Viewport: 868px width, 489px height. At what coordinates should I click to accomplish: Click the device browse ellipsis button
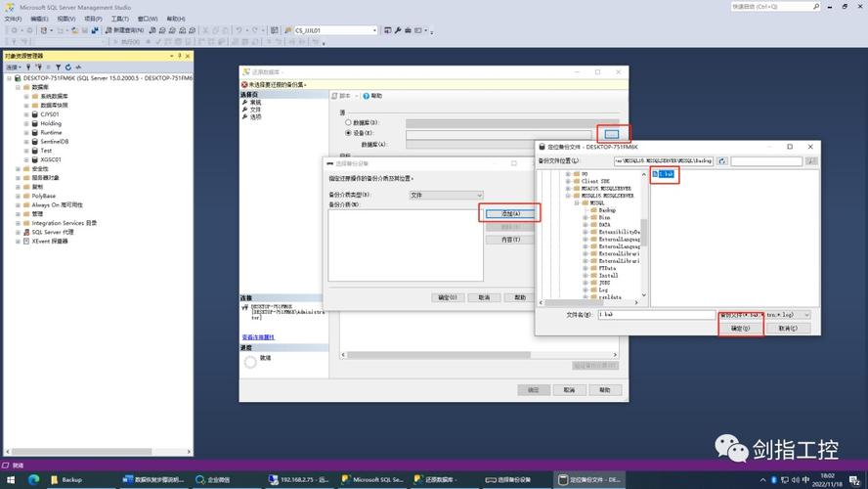611,133
